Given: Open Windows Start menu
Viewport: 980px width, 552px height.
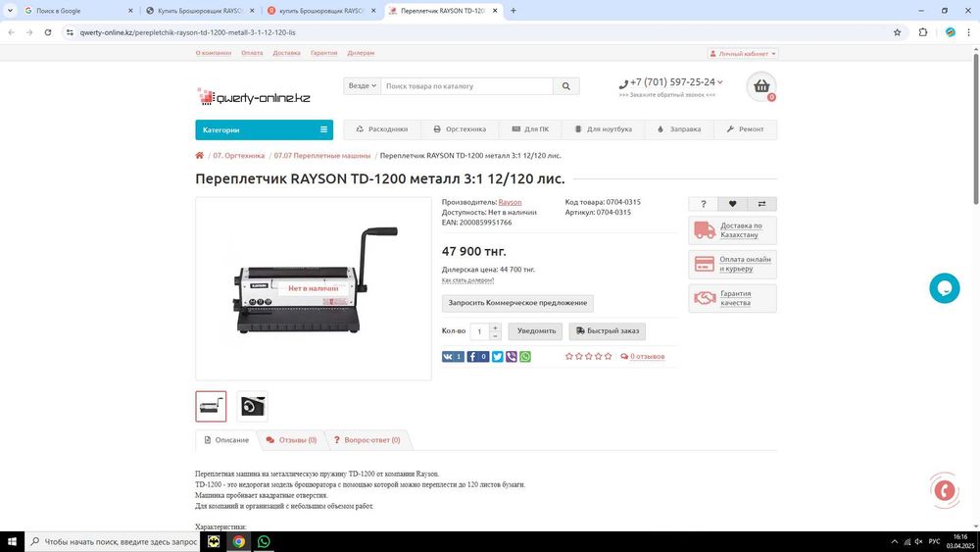Looking at the screenshot, I should tap(12, 541).
